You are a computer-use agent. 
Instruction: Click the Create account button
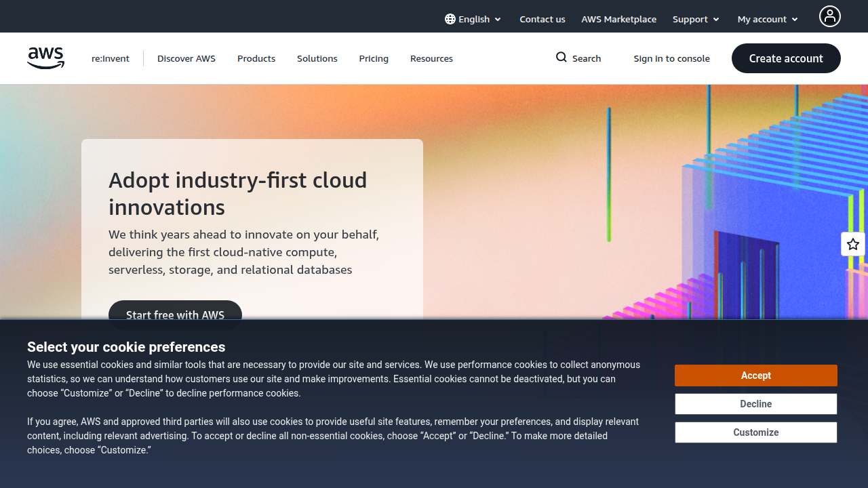point(786,58)
